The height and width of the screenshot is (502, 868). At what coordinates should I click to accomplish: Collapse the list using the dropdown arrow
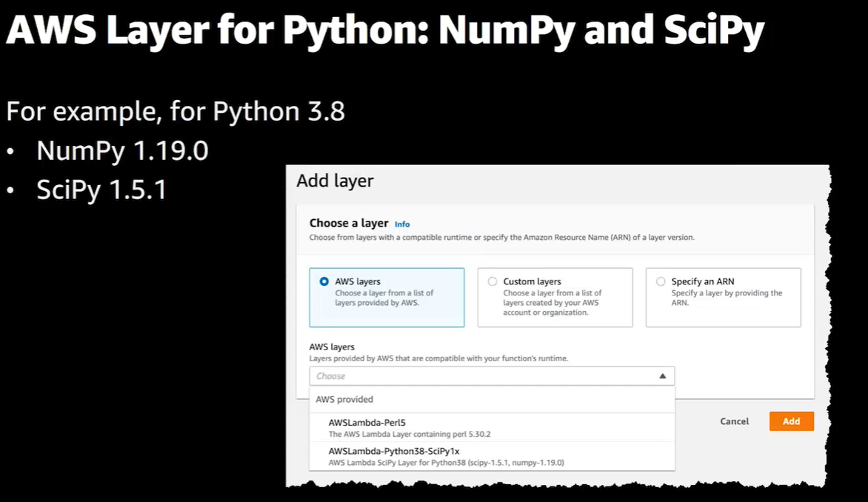pyautogui.click(x=662, y=376)
